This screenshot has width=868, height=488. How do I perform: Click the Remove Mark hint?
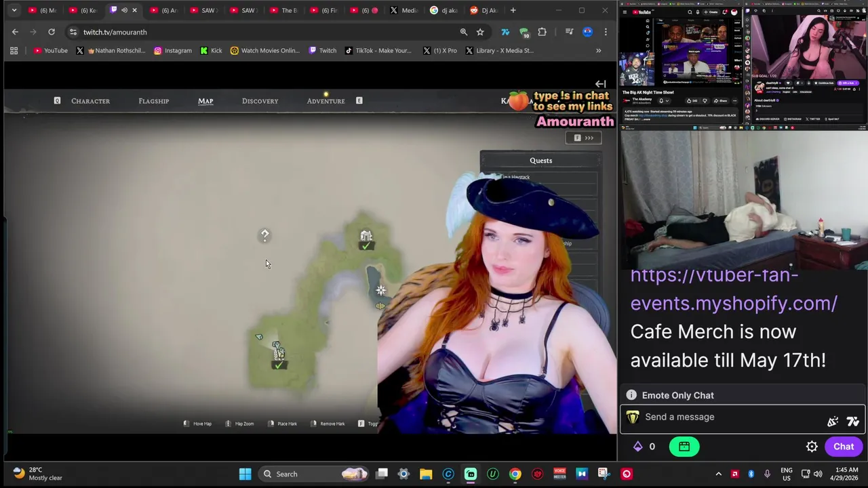click(x=328, y=424)
